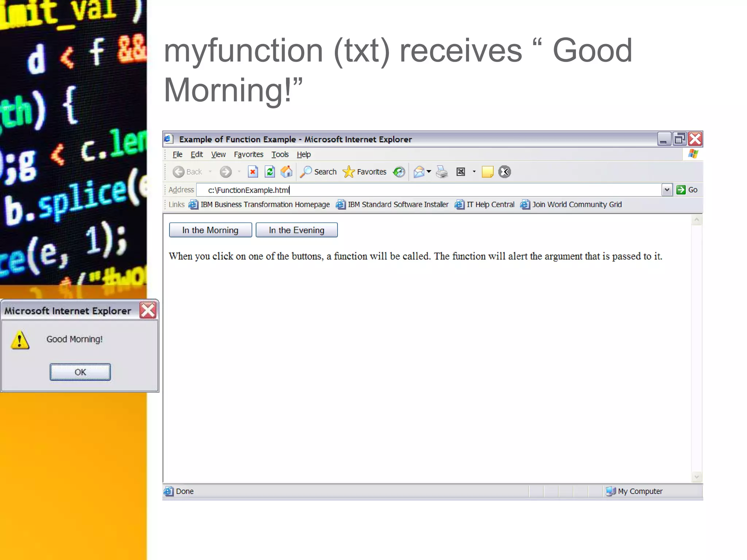Open IBM Standard Software Installer link

(x=392, y=205)
